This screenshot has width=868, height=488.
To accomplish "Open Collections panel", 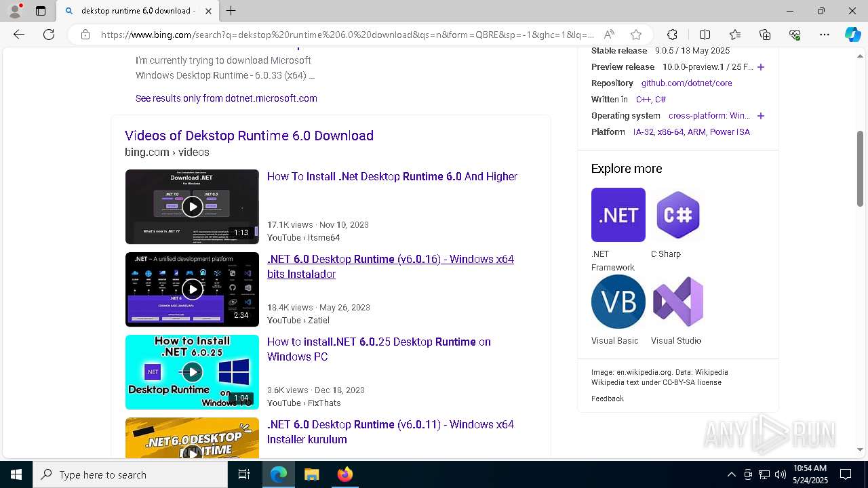I will pos(765,35).
